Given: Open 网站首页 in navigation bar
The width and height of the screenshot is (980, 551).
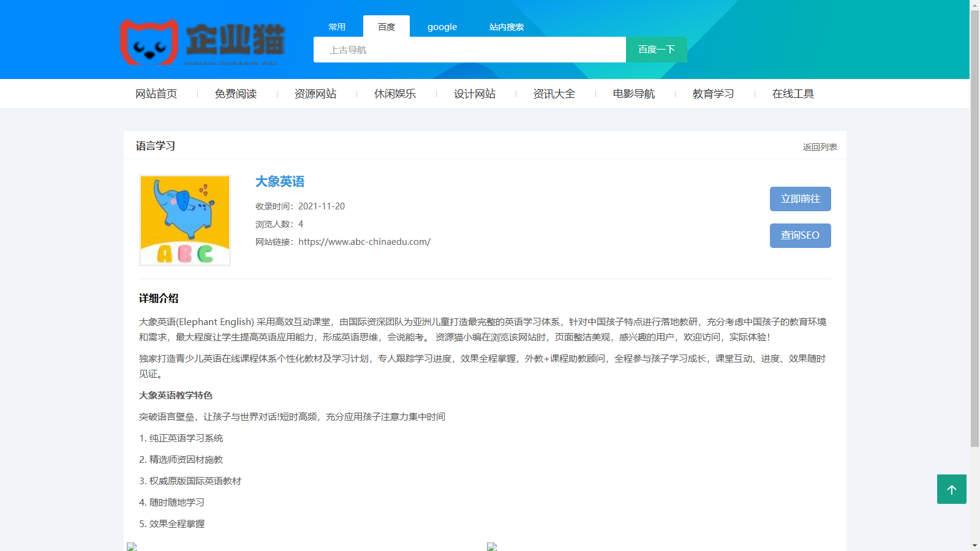Looking at the screenshot, I should pos(156,94).
